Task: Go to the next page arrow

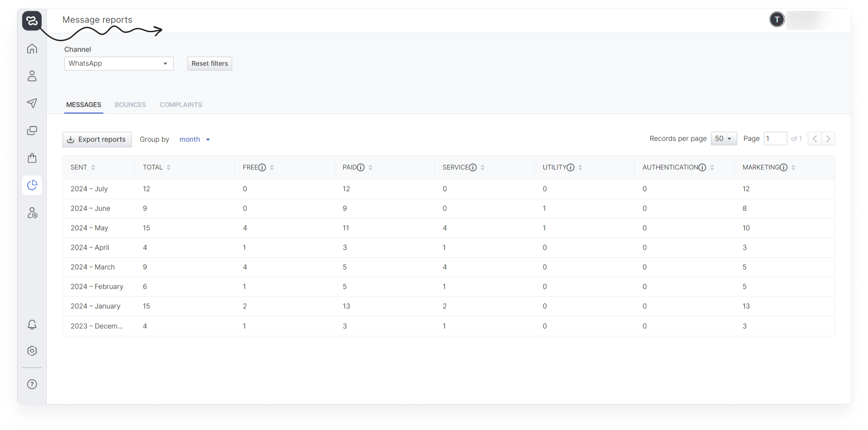Action: pyautogui.click(x=828, y=139)
